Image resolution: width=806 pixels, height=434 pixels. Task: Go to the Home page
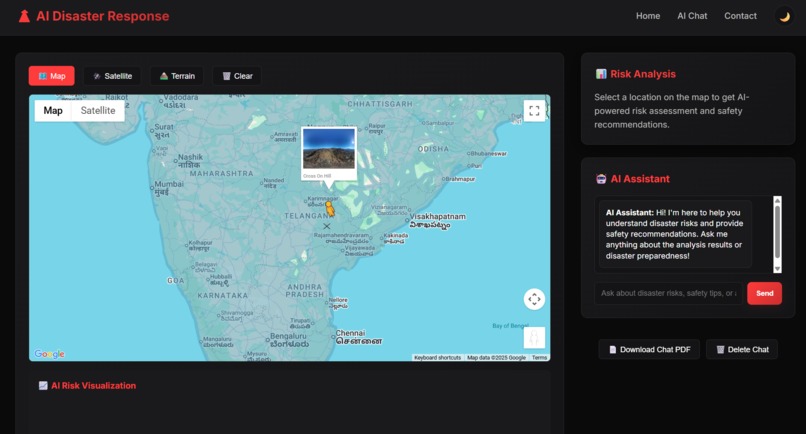point(648,16)
